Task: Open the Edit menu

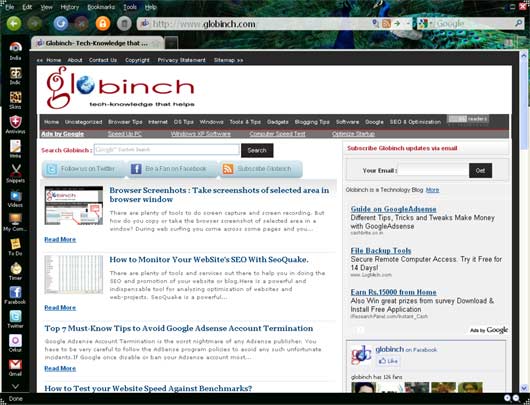Action: tap(27, 7)
